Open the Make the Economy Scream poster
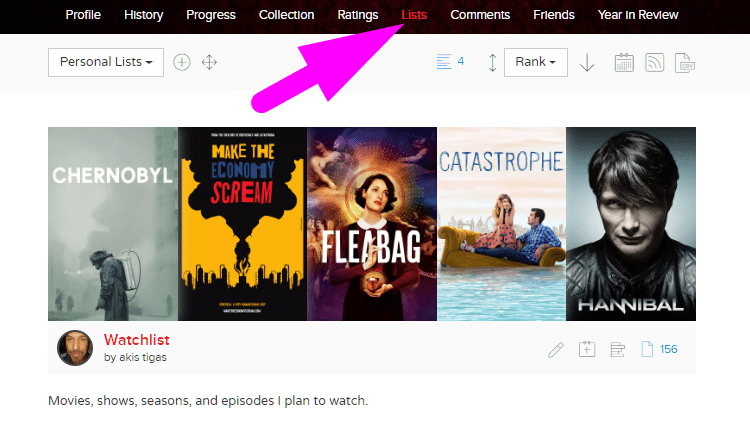Viewport: 750px width, 441px height. pyautogui.click(x=243, y=224)
